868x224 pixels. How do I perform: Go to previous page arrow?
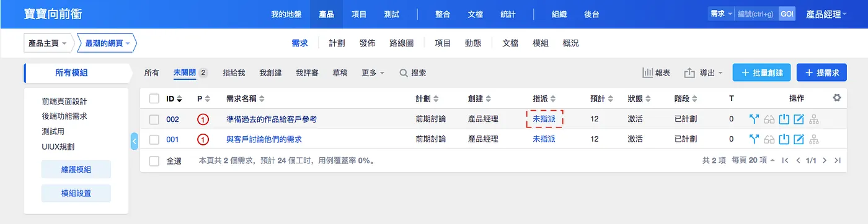799,160
